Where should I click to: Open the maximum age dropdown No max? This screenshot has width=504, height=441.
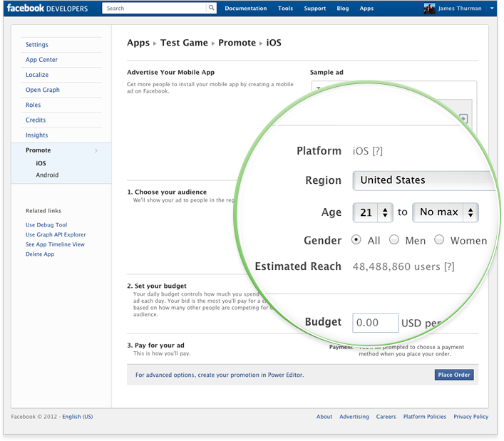coord(446,212)
